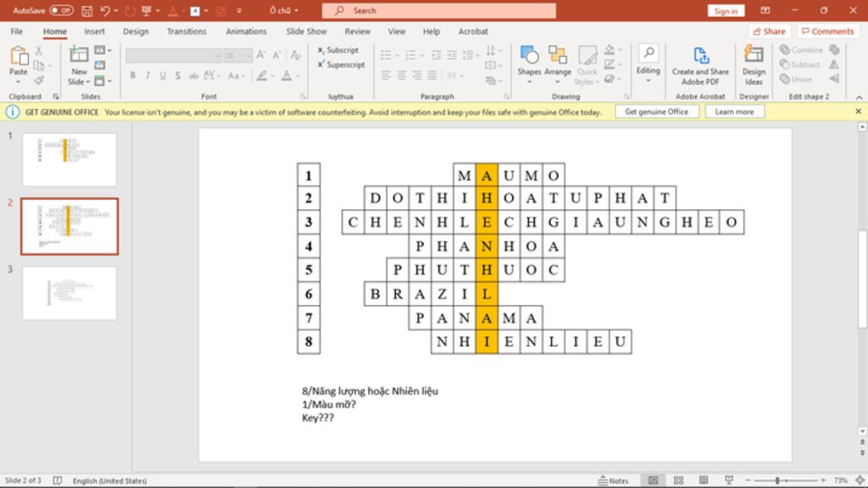Start Slide Show from status bar
The height and width of the screenshot is (488, 868).
729,480
